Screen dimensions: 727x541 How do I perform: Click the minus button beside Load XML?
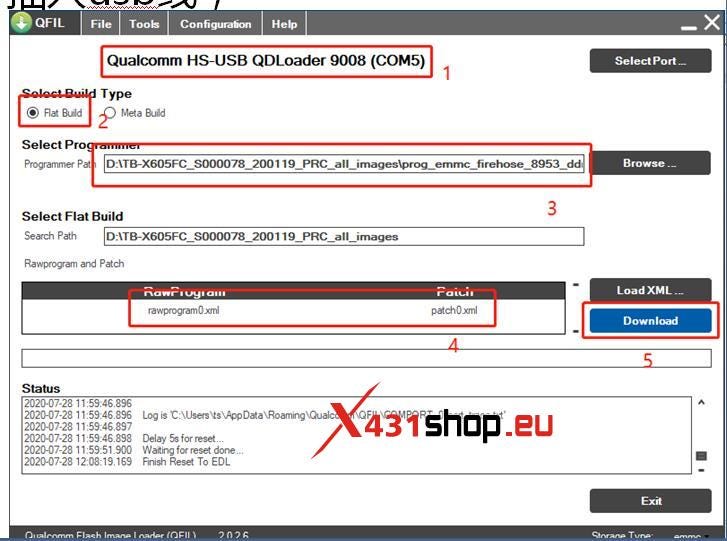[x=576, y=284]
